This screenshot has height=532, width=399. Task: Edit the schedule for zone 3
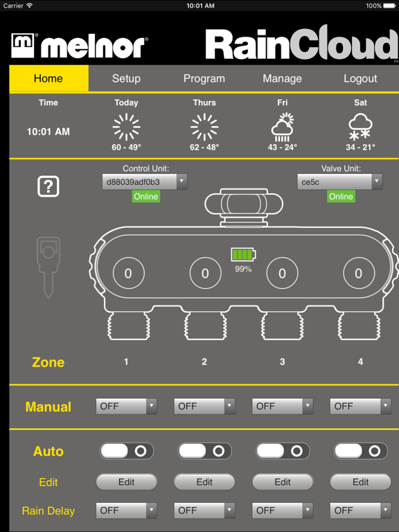[x=283, y=482]
